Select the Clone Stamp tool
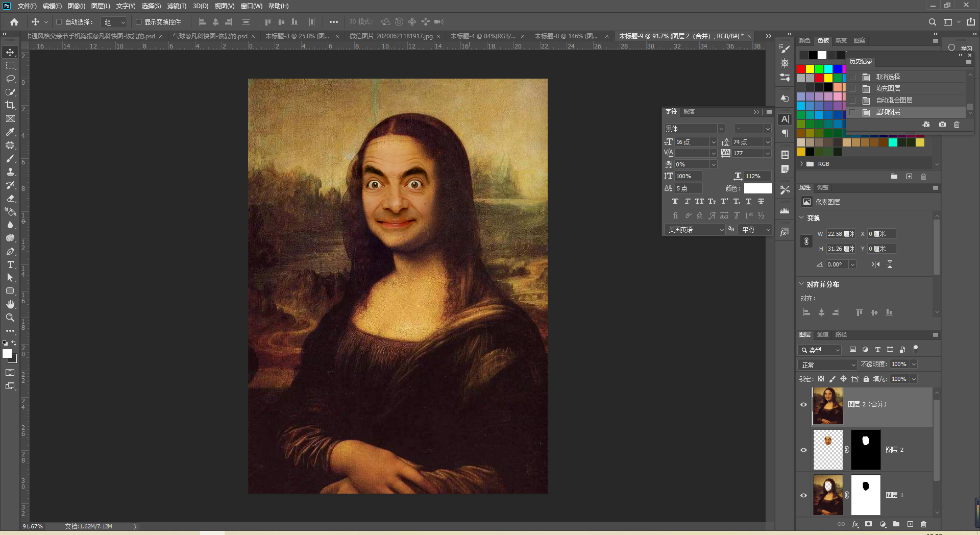Image resolution: width=980 pixels, height=535 pixels. (10, 172)
